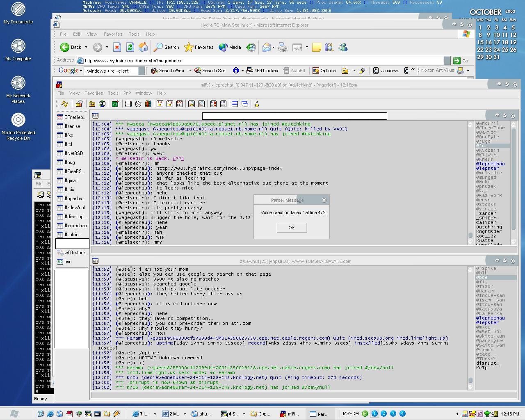Refresh the Internet Explorer page
The width and height of the screenshot is (525, 420).
pos(130,47)
